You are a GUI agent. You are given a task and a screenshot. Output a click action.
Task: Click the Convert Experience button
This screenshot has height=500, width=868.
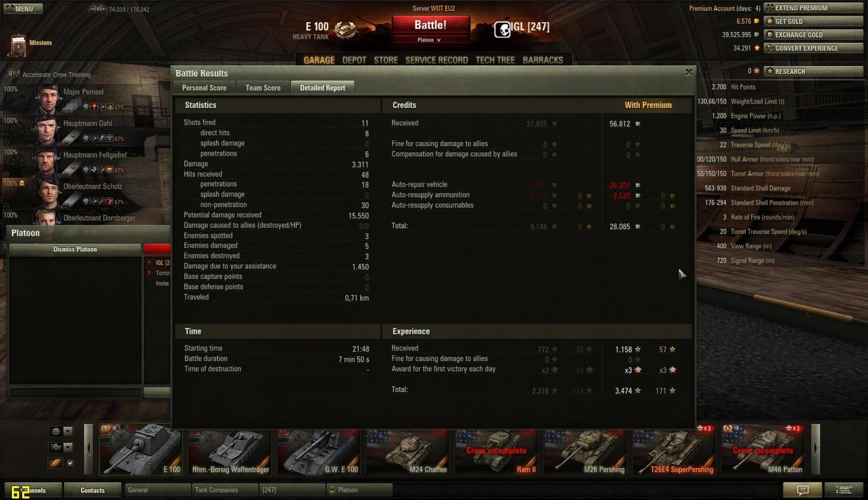coord(813,48)
